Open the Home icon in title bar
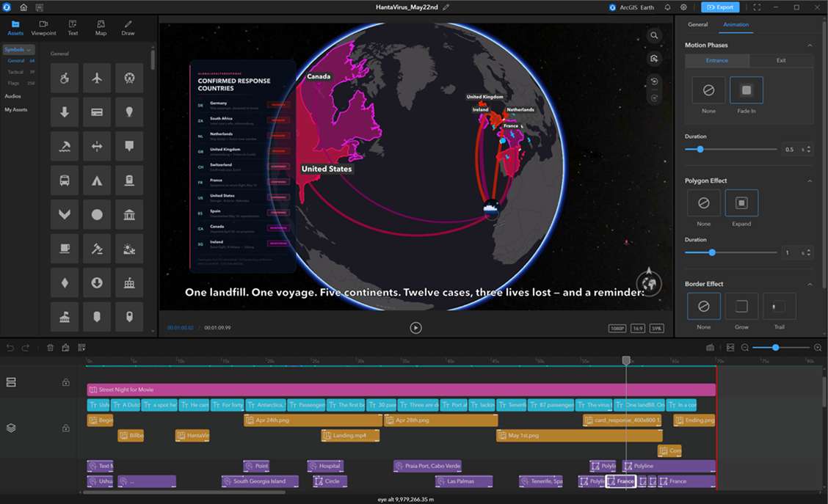Screen dimensions: 828x504 pyautogui.click(x=23, y=7)
